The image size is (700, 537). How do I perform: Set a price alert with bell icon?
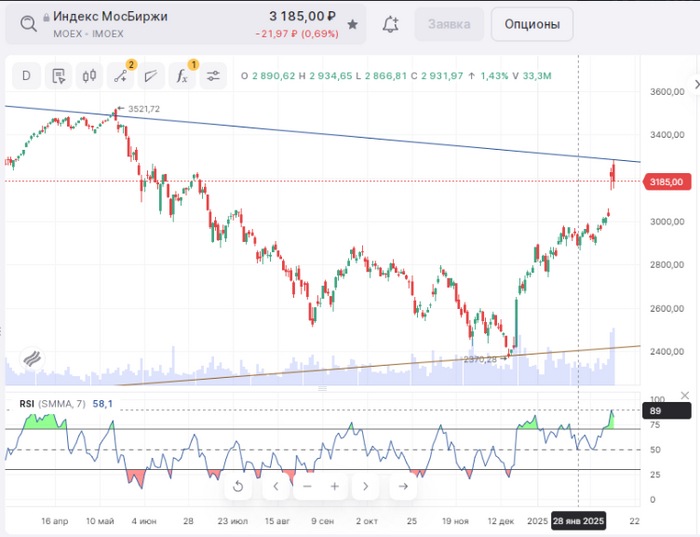[391, 24]
